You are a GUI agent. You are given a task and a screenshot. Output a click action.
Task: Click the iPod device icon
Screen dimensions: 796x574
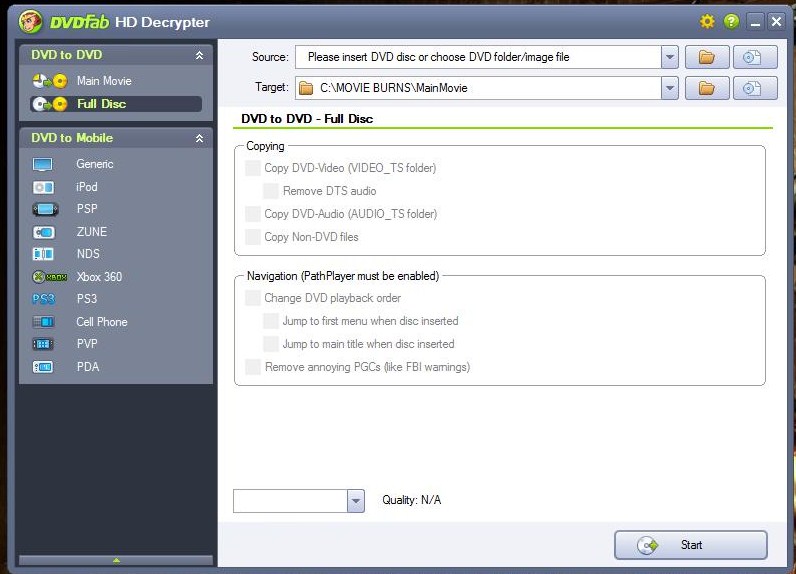pyautogui.click(x=43, y=187)
